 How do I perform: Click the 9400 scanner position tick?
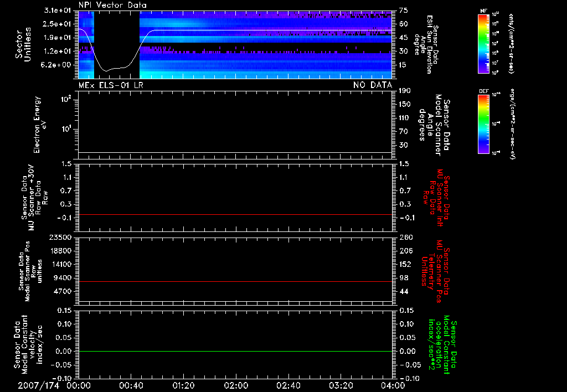pyautogui.click(x=62, y=278)
